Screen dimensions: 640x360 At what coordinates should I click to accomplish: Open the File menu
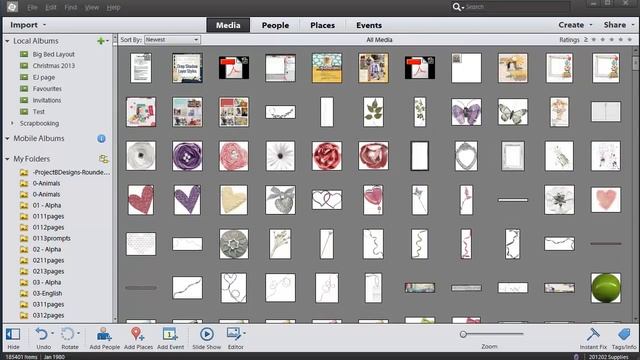point(32,7)
